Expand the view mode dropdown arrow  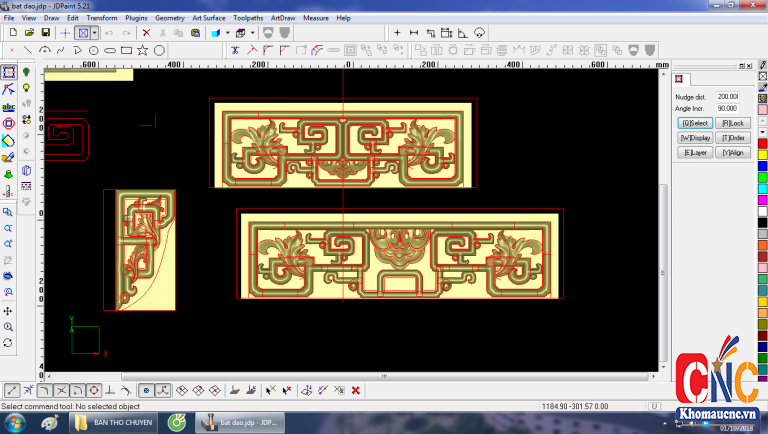(95, 32)
